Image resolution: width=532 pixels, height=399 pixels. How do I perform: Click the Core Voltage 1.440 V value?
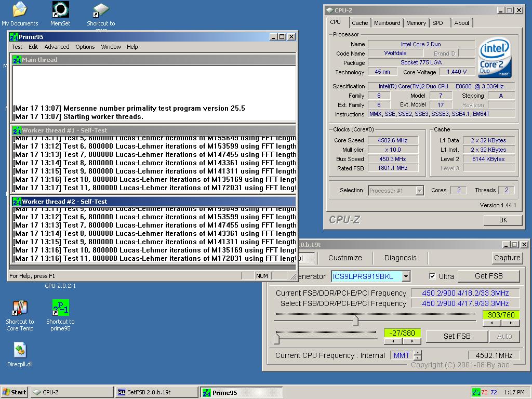(457, 72)
